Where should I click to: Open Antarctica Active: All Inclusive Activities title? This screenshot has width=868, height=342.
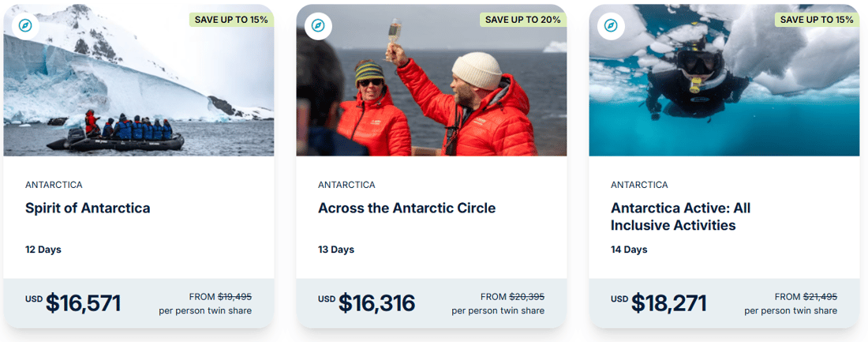tap(680, 216)
